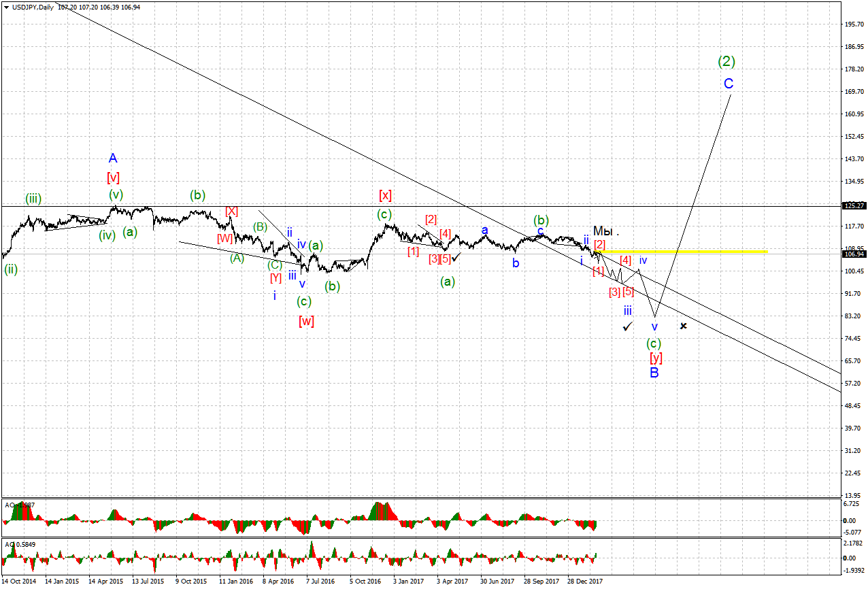Viewport: 868px width, 589px height.
Task: Click the '30 Jun 2017' date label
Action: click(497, 582)
